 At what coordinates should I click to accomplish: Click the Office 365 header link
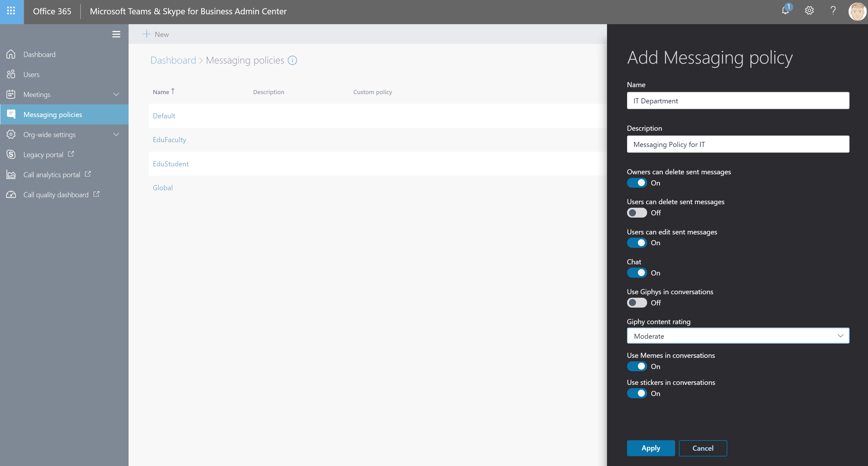click(x=52, y=11)
